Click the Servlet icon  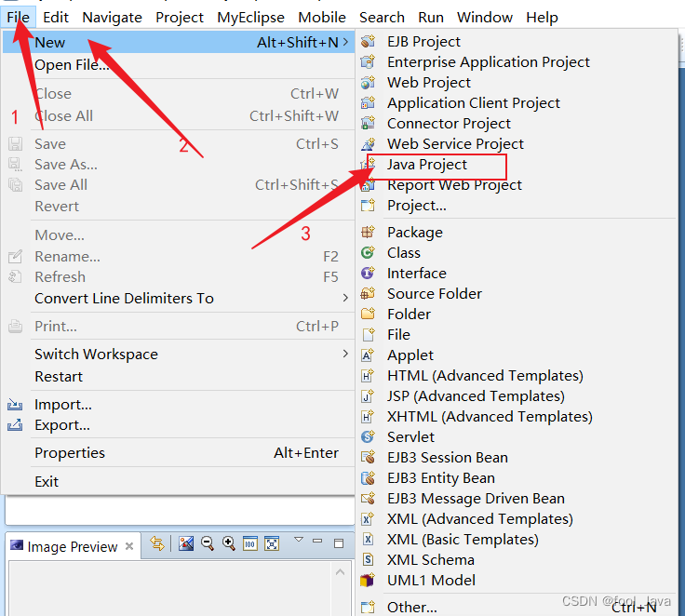point(368,437)
